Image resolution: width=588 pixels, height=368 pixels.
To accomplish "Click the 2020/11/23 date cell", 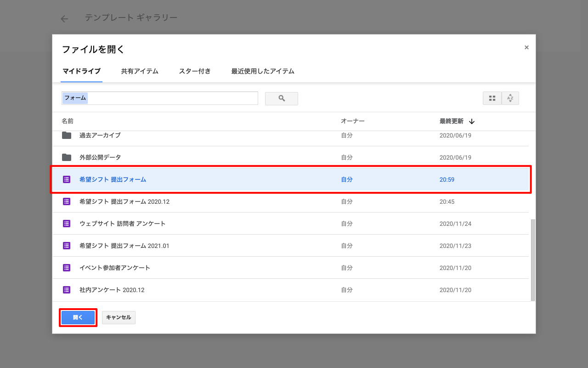I will click(455, 246).
